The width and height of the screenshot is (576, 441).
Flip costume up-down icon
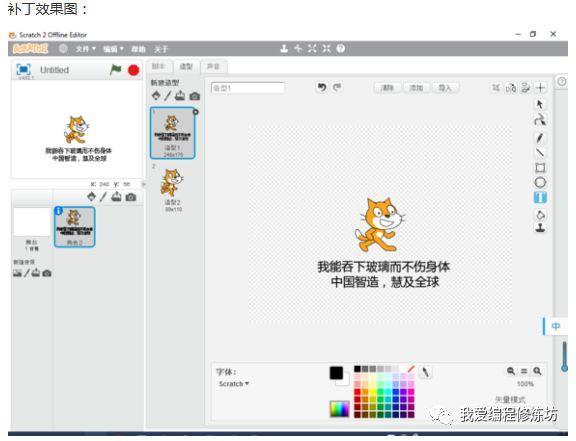pos(526,87)
